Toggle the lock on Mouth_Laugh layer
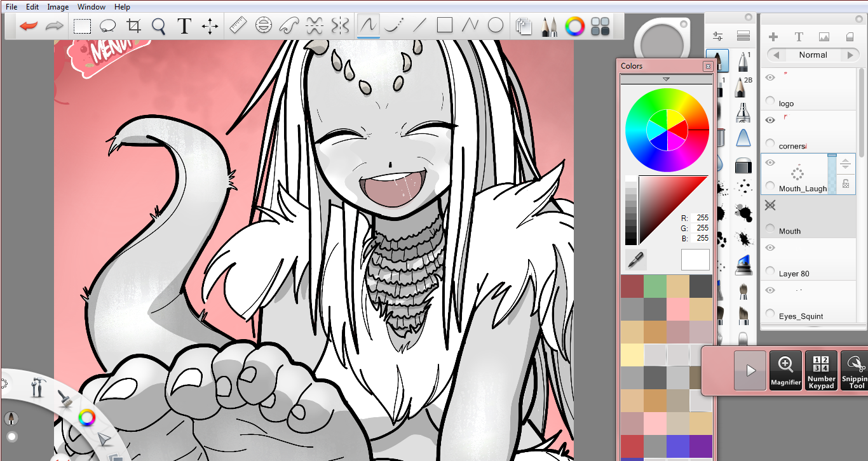868x461 pixels. click(x=846, y=184)
